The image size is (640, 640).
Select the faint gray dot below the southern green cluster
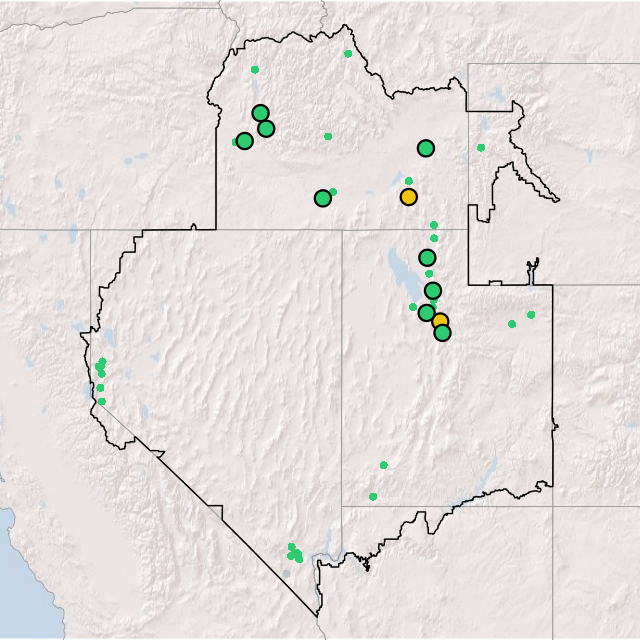tap(286, 574)
